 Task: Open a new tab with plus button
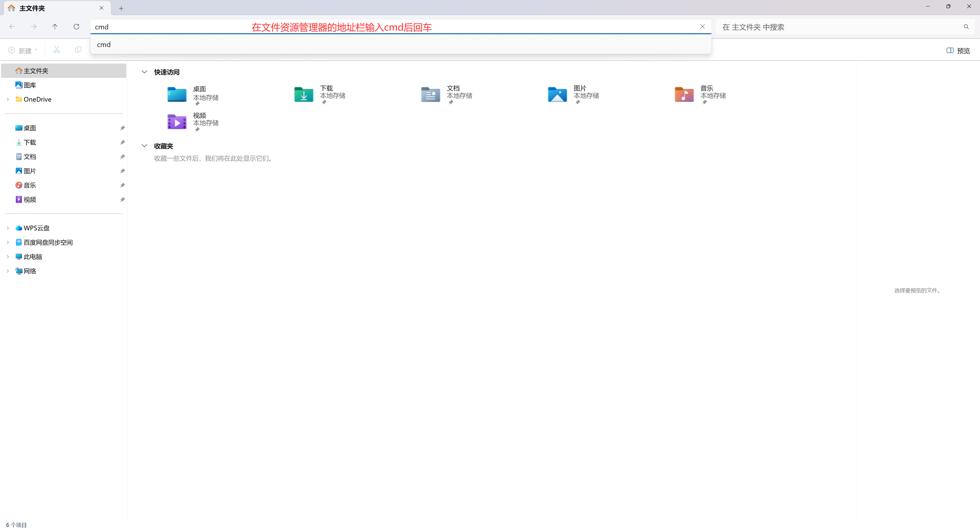click(121, 8)
